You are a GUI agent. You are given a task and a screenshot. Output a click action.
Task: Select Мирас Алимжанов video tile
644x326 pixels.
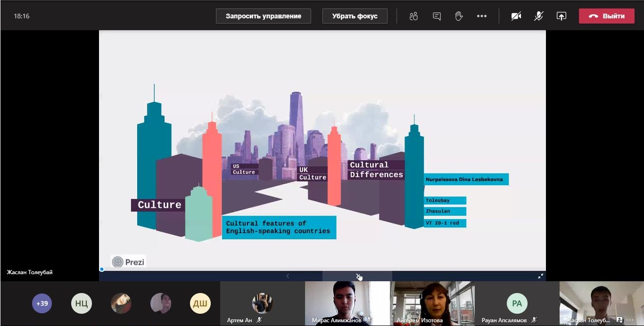point(347,303)
